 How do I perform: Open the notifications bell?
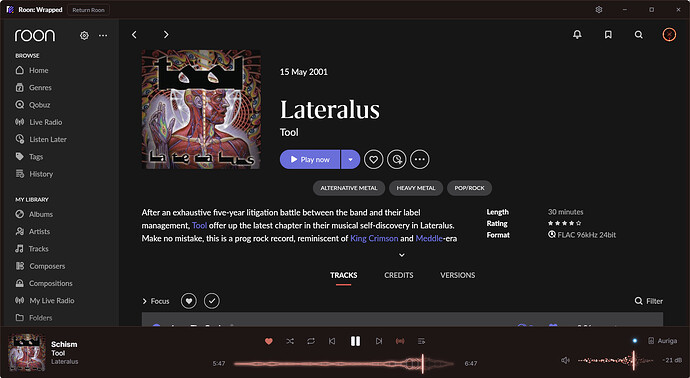pos(577,34)
